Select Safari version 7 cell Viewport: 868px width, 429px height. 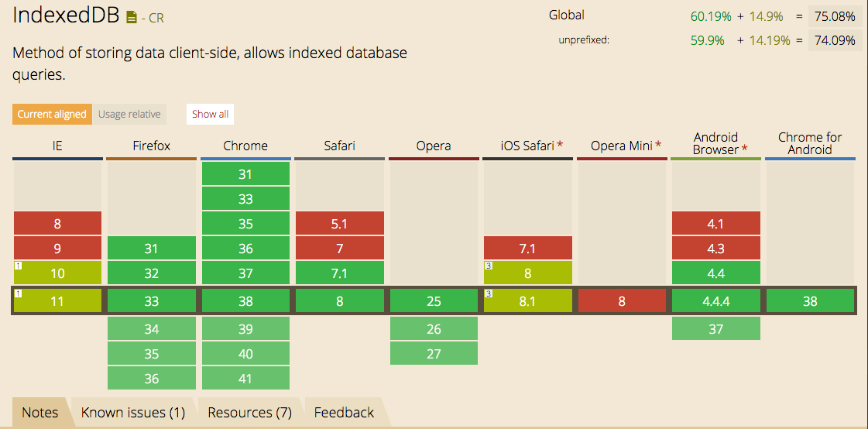(x=340, y=248)
